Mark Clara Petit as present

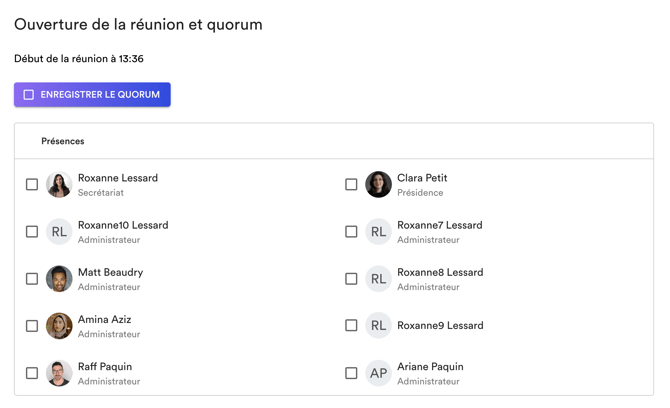[x=351, y=185]
